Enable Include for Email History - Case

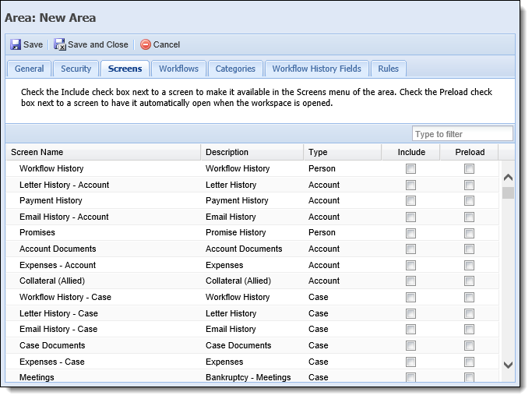[x=410, y=330]
